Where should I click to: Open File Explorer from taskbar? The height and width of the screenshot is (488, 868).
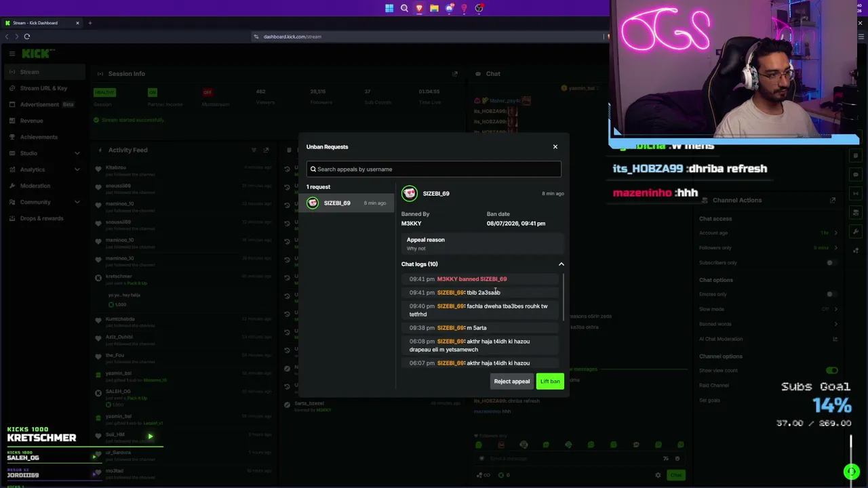click(x=434, y=8)
